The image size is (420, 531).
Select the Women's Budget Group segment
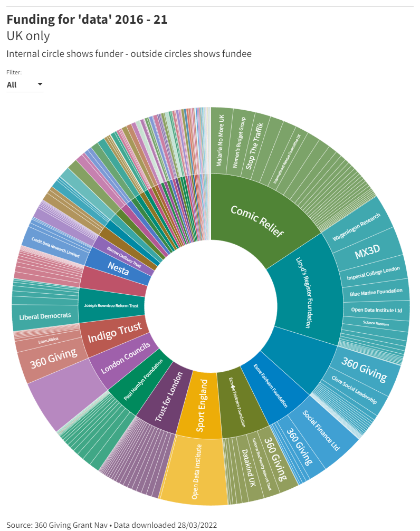(240, 143)
